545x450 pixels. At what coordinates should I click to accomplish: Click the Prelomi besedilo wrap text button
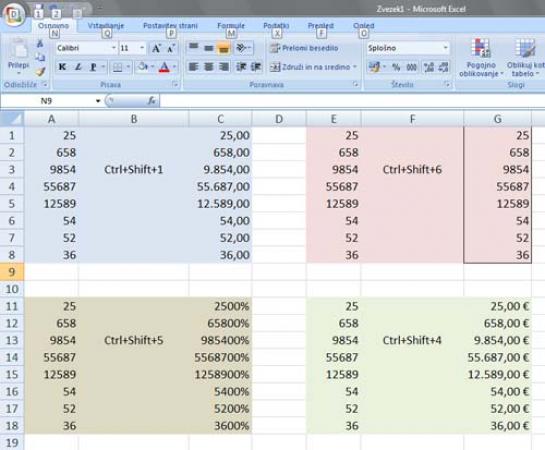[304, 48]
